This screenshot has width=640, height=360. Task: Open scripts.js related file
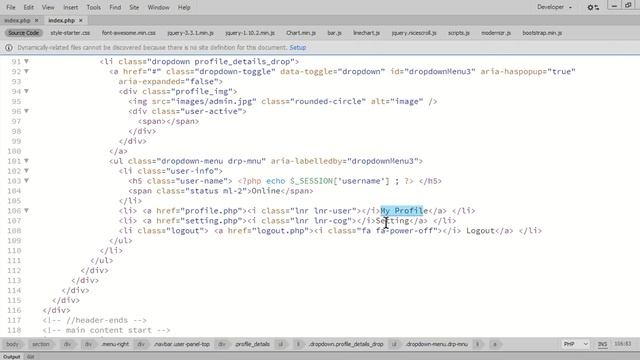click(x=458, y=33)
